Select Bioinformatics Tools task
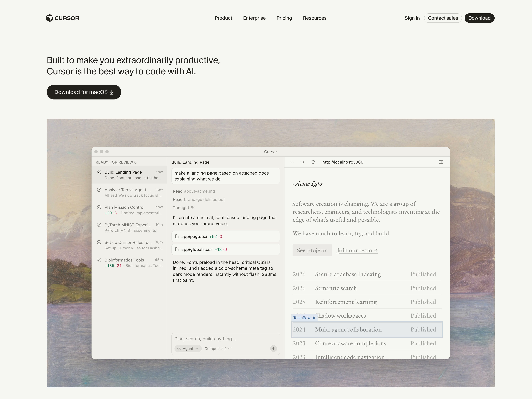 tap(129, 262)
